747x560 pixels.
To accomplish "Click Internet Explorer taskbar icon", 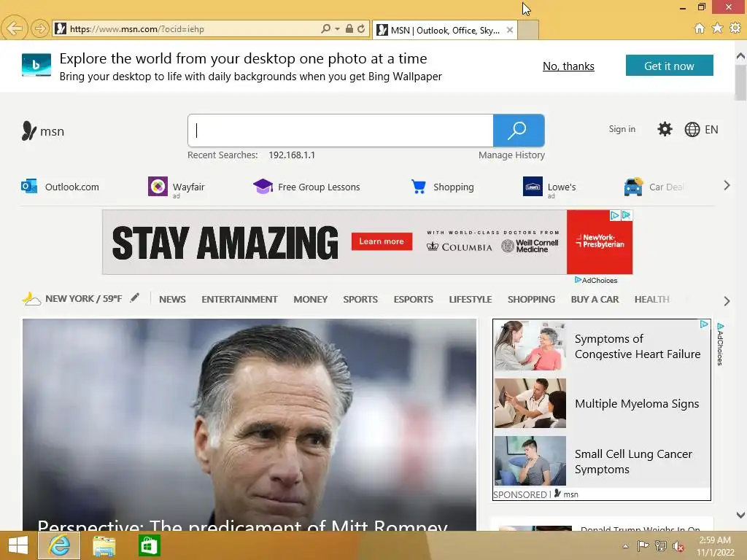I will tap(59, 545).
